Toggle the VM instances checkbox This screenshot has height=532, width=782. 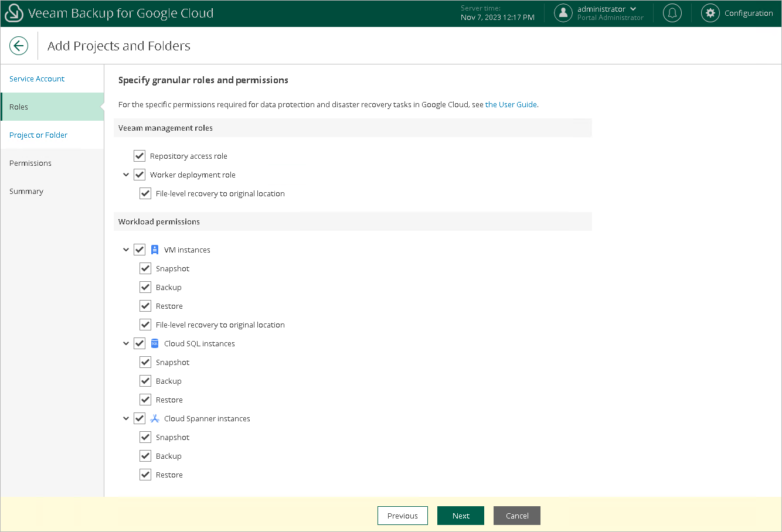pyautogui.click(x=140, y=250)
